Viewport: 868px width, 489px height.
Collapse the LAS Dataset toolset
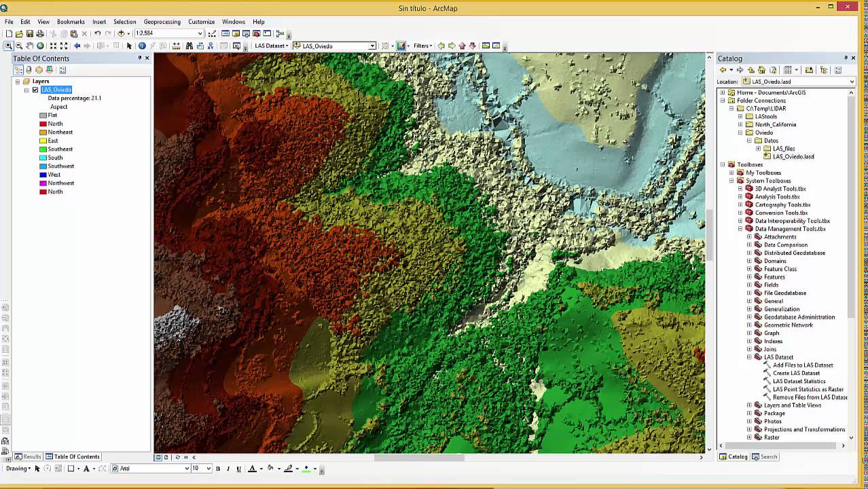(749, 357)
